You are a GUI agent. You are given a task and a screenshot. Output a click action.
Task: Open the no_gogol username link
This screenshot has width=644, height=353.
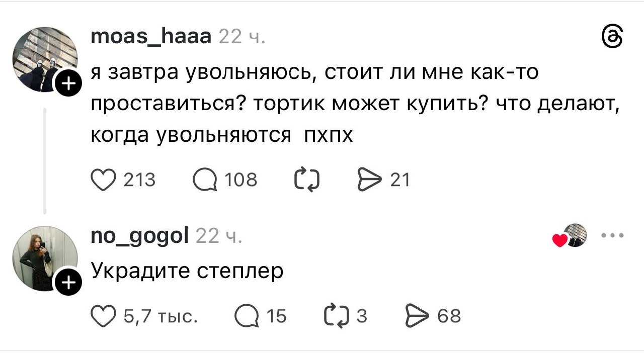pyautogui.click(x=140, y=235)
